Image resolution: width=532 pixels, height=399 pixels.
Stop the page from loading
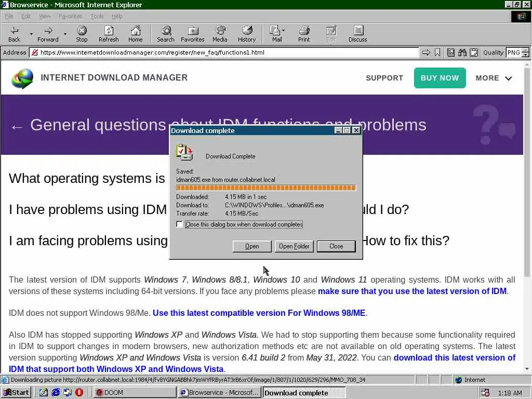(x=82, y=34)
